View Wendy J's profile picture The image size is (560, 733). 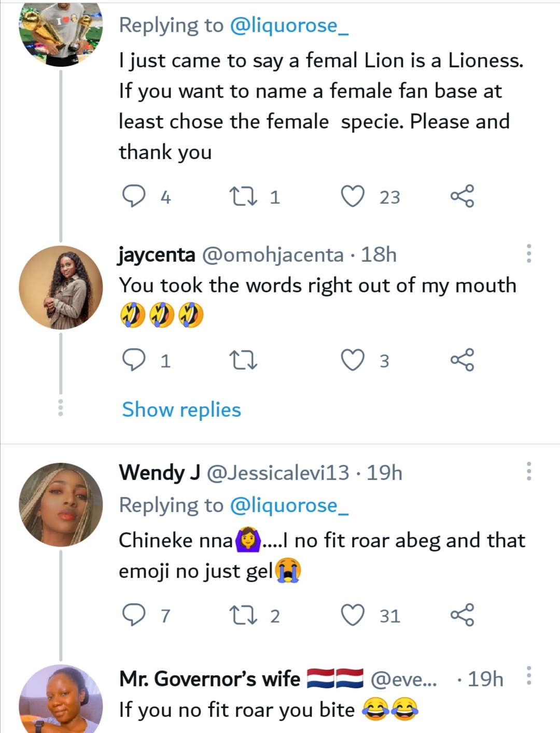tap(61, 504)
